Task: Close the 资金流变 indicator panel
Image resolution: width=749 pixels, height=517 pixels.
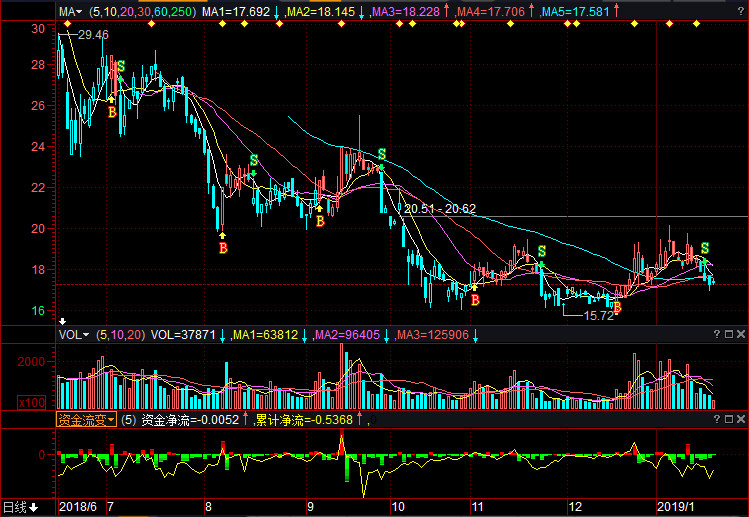Action: [x=740, y=420]
